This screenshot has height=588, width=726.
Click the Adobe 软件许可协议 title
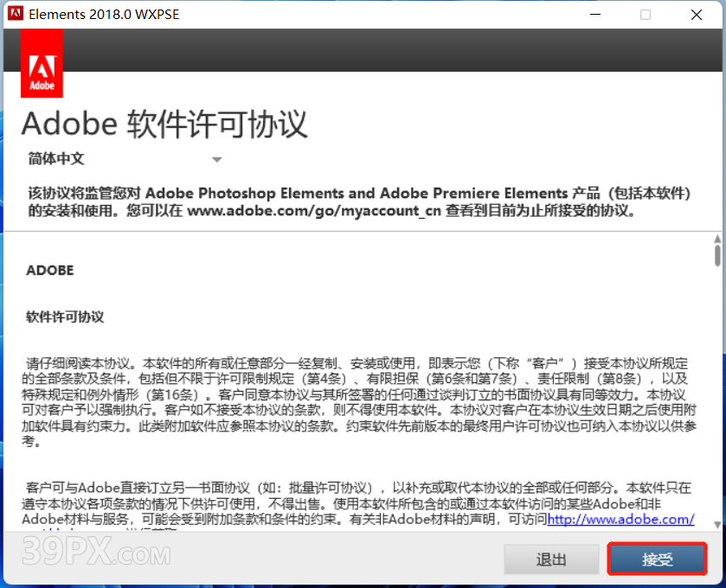(164, 124)
